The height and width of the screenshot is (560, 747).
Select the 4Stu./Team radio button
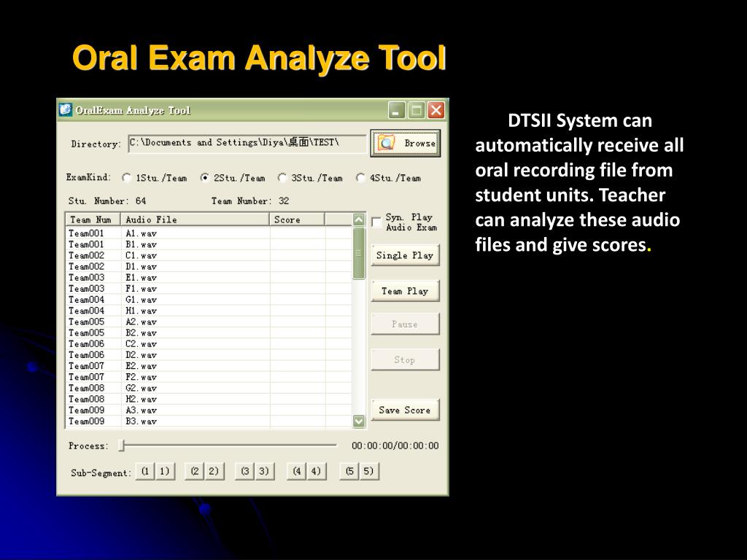360,178
